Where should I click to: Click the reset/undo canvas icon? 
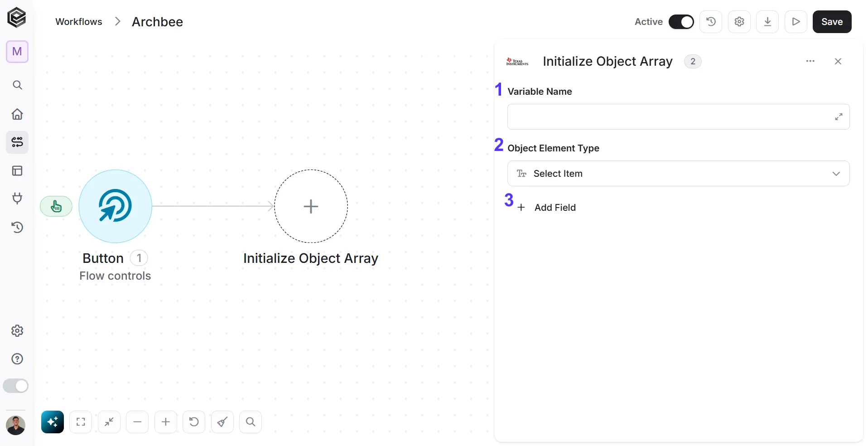(x=194, y=422)
